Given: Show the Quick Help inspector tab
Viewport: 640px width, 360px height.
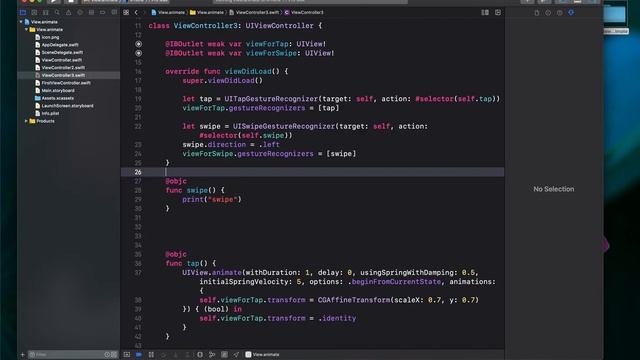Looking at the screenshot, I should (x=560, y=13).
